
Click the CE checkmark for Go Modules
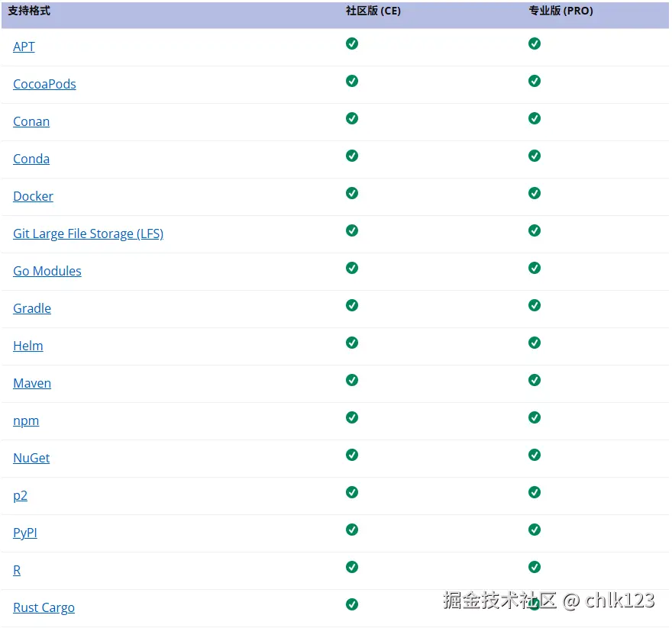pos(352,268)
